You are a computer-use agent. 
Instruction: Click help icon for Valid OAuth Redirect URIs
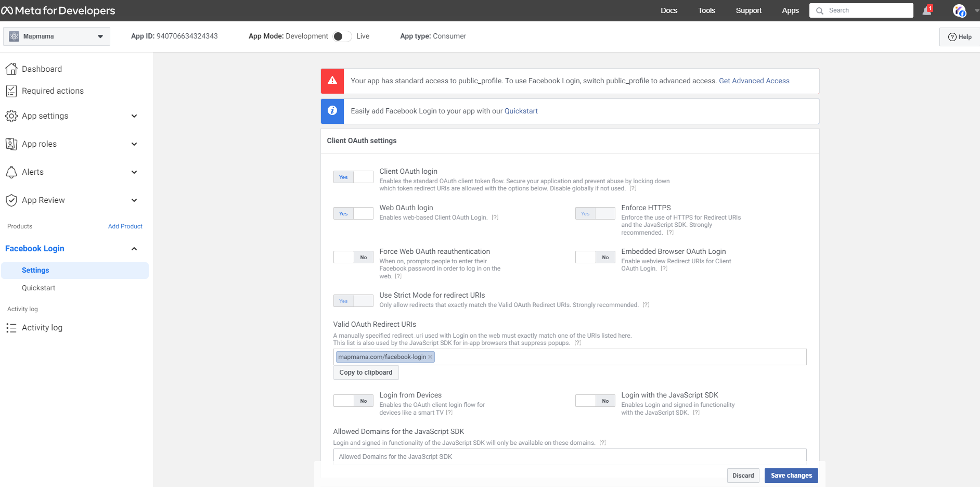pyautogui.click(x=577, y=343)
